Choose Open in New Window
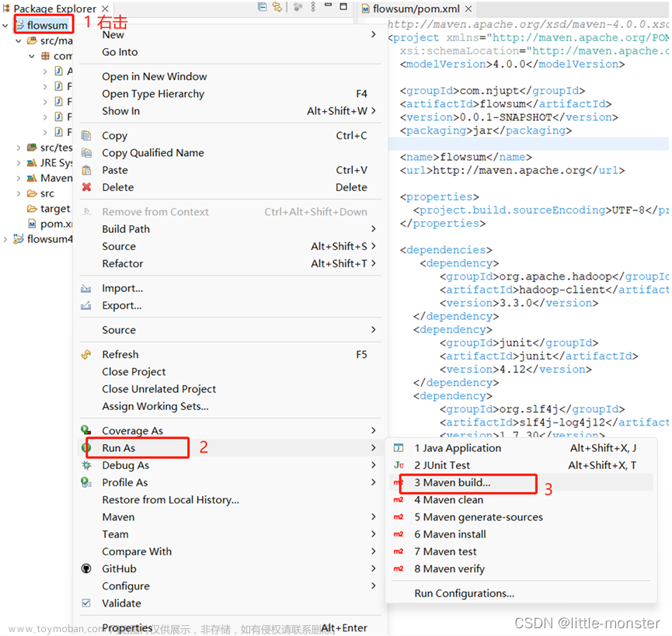 tap(230, 76)
